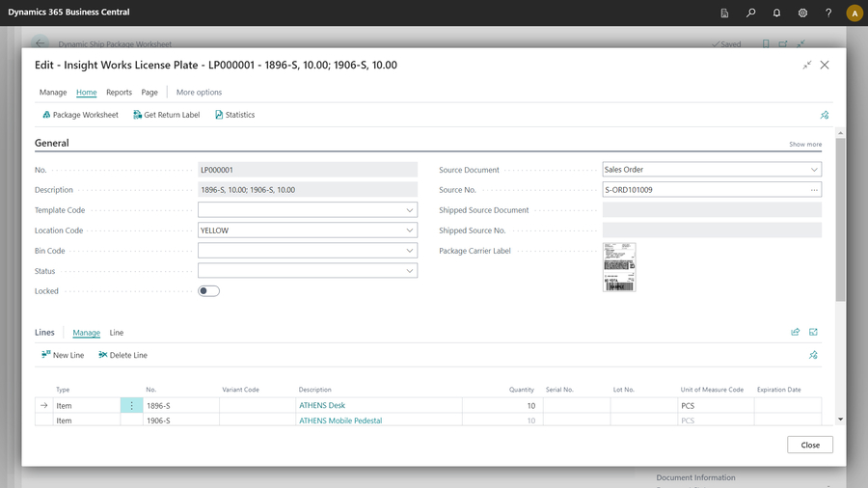Open the notifications bell
Screen dimensions: 868x488
(x=776, y=13)
